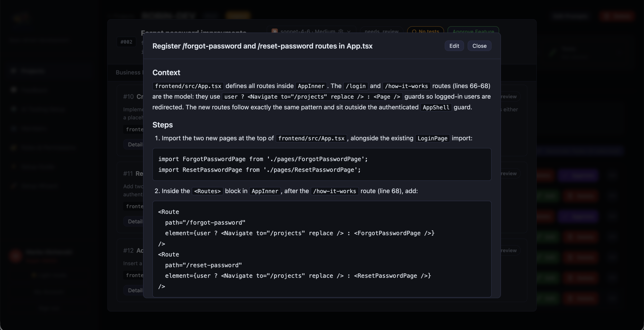Click the needs_review status badge
The height and width of the screenshot is (330, 644).
click(381, 31)
